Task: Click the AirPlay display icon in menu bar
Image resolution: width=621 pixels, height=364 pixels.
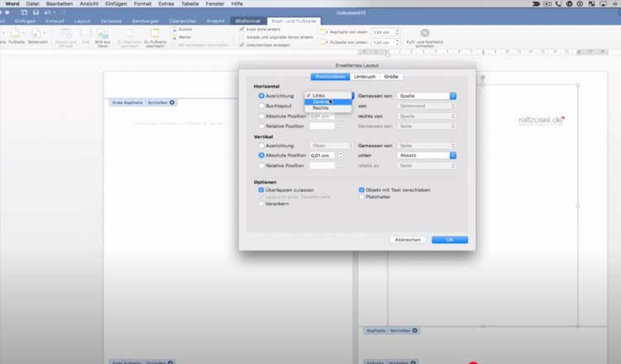Action: tap(602, 4)
